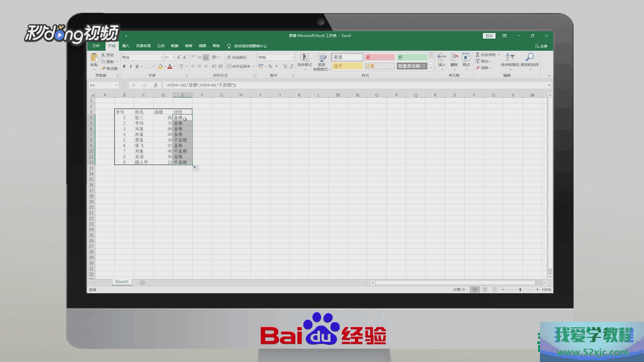This screenshot has height=362, width=644.
Task: Open Find and Select (查找和选择) magnifier
Action: point(529,58)
